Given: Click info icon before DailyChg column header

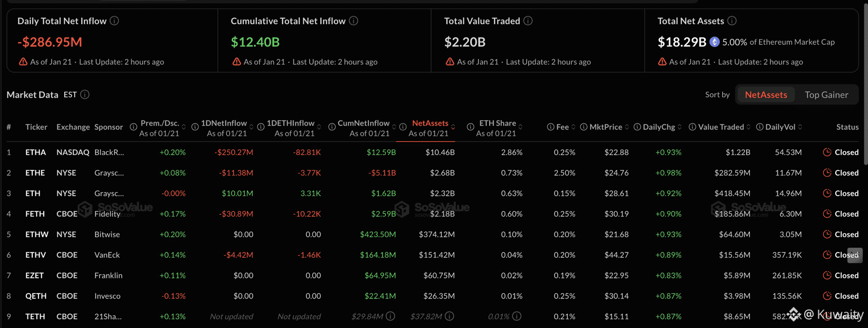Looking at the screenshot, I should pyautogui.click(x=637, y=127).
